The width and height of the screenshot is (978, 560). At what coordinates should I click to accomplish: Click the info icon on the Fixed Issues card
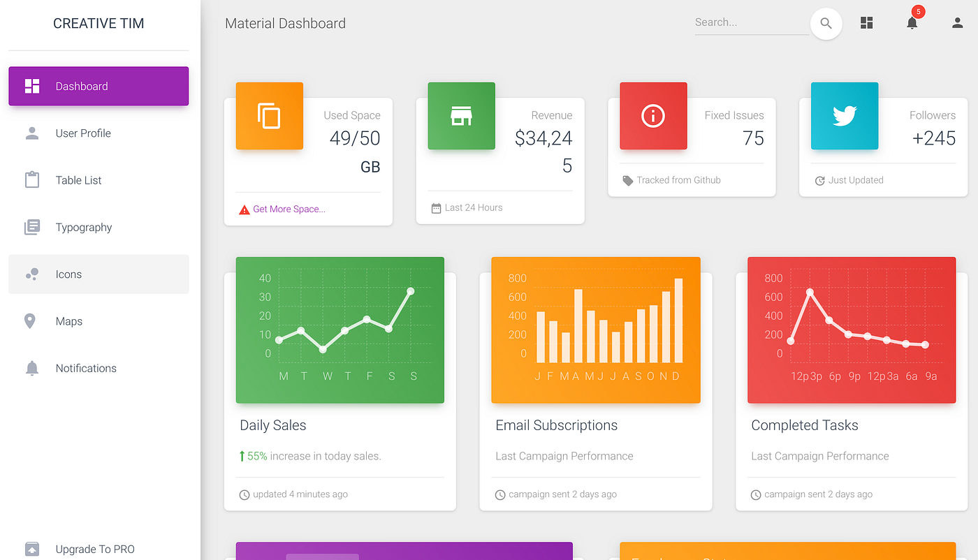click(653, 116)
